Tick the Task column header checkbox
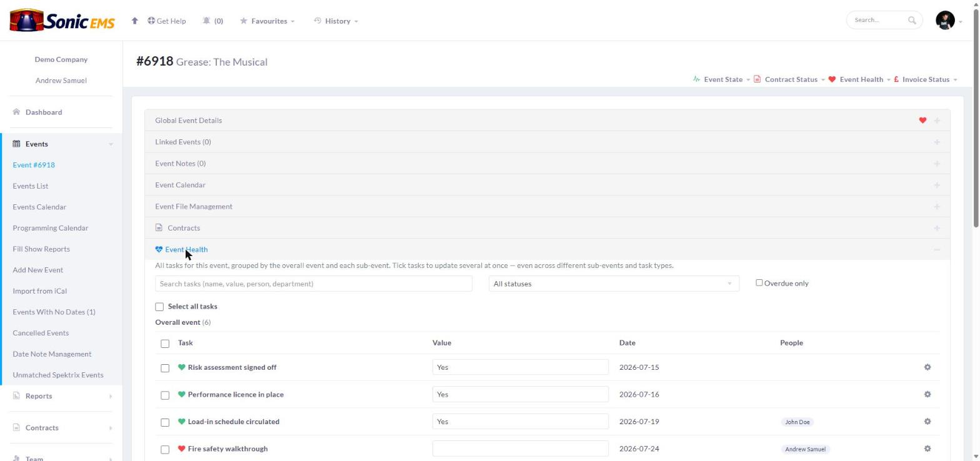 [165, 344]
